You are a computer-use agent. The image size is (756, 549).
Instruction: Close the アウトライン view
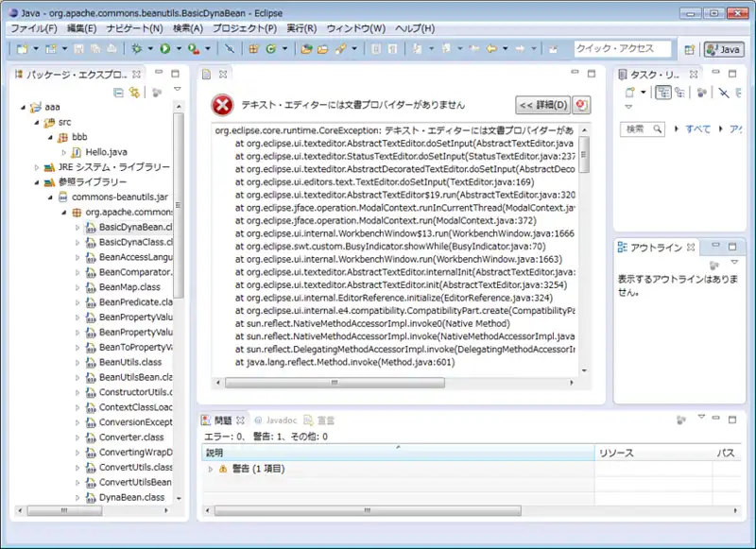click(691, 248)
